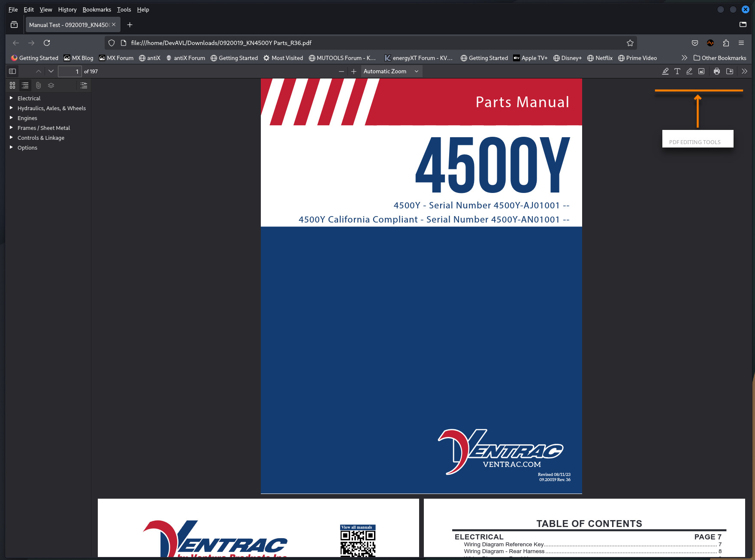Open the History menu
Image resolution: width=755 pixels, height=560 pixels.
(x=67, y=9)
